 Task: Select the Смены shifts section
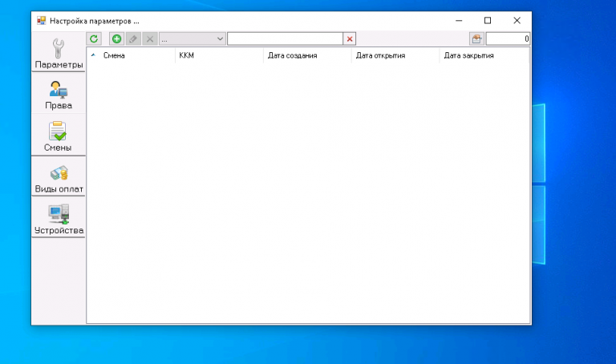click(x=59, y=135)
